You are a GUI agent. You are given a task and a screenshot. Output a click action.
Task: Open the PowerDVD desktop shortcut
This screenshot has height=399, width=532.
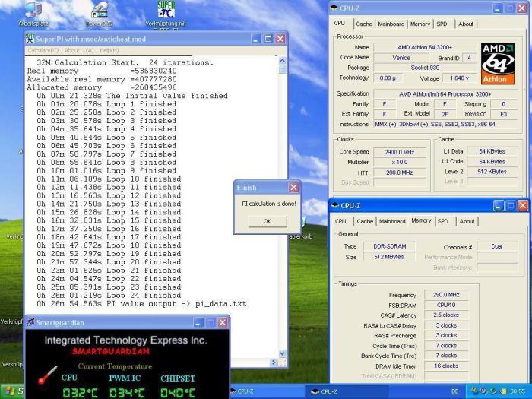click(x=99, y=14)
